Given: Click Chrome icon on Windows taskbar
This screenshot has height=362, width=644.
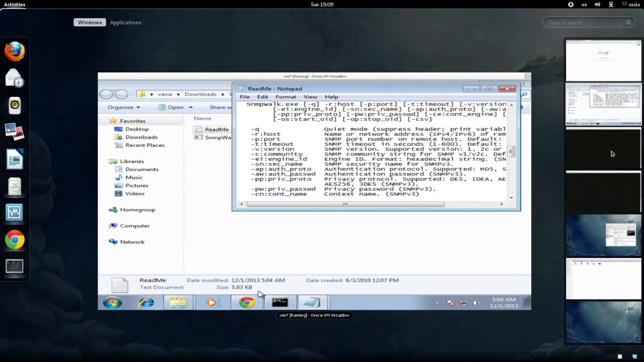Looking at the screenshot, I should 247,303.
